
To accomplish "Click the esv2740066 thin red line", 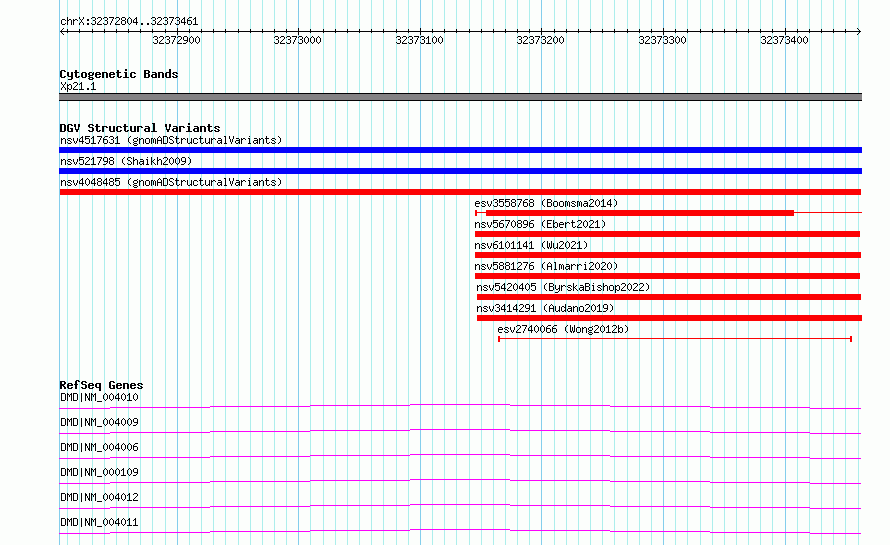I will [x=675, y=339].
